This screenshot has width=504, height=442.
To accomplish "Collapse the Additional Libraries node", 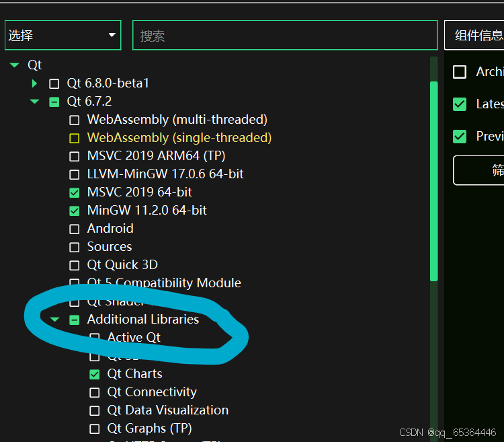I will click(54, 320).
